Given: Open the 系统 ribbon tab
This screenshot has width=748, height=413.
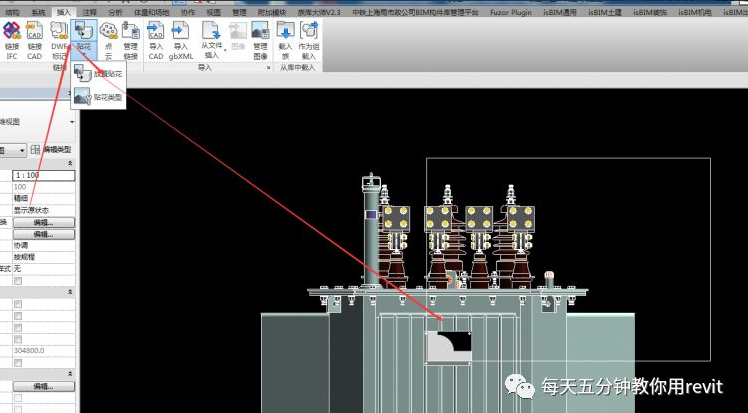Looking at the screenshot, I should click(x=38, y=12).
